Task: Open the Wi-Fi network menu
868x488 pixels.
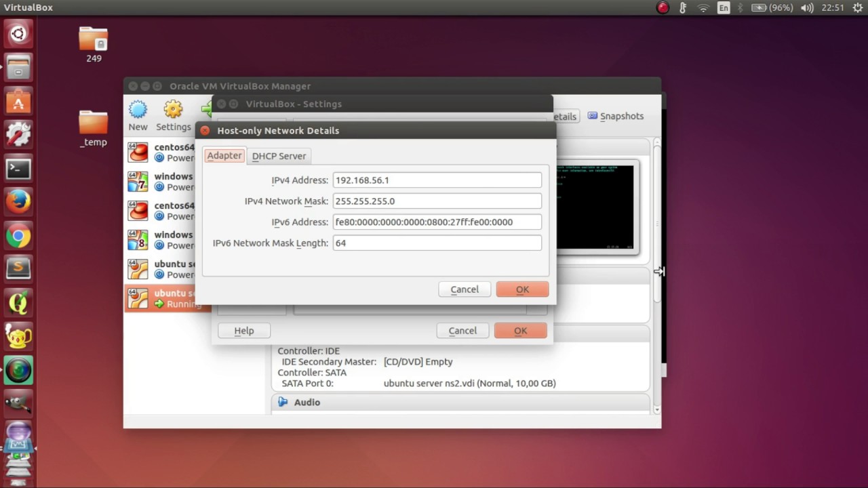Action: coord(704,7)
